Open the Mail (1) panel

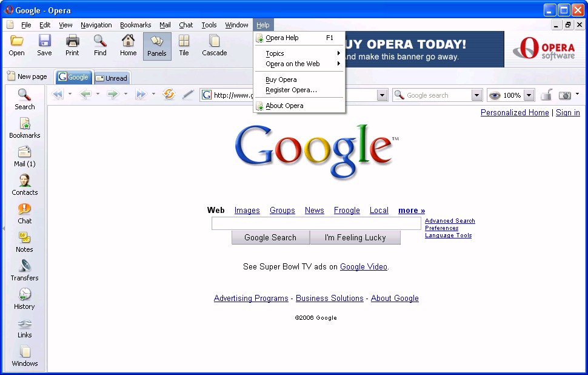25,157
